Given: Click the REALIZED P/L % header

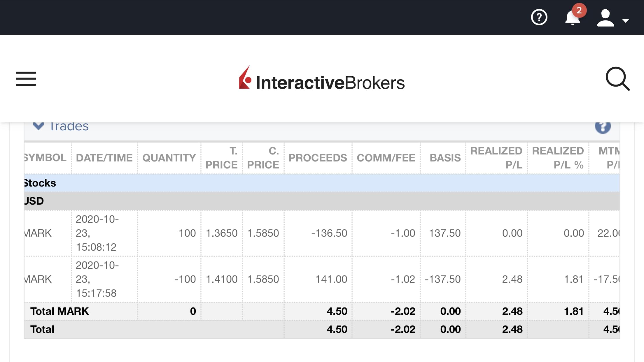Looking at the screenshot, I should pyautogui.click(x=558, y=158).
